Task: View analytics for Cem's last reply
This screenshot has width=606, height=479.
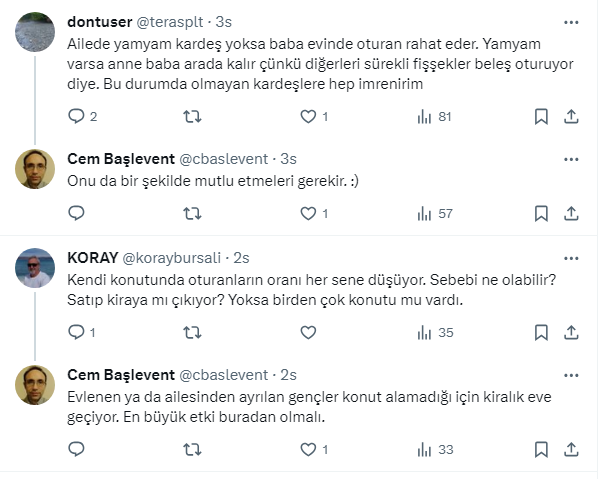Action: point(424,450)
